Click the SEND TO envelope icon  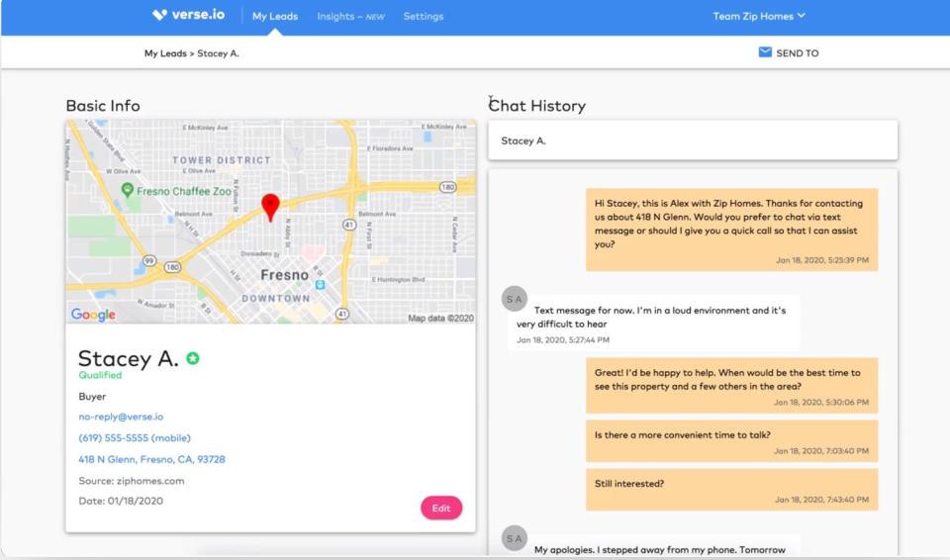pos(765,52)
